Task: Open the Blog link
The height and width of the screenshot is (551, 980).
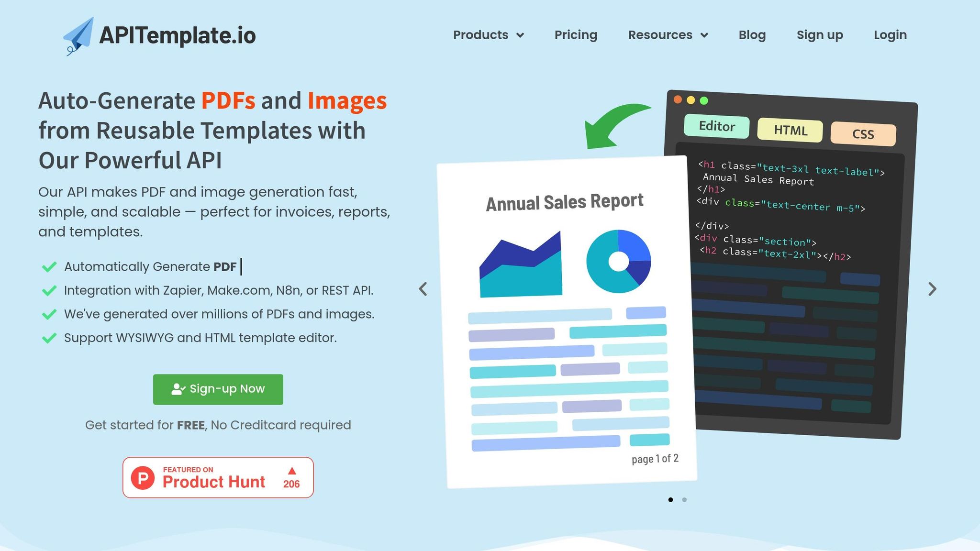Action: pyautogui.click(x=752, y=35)
